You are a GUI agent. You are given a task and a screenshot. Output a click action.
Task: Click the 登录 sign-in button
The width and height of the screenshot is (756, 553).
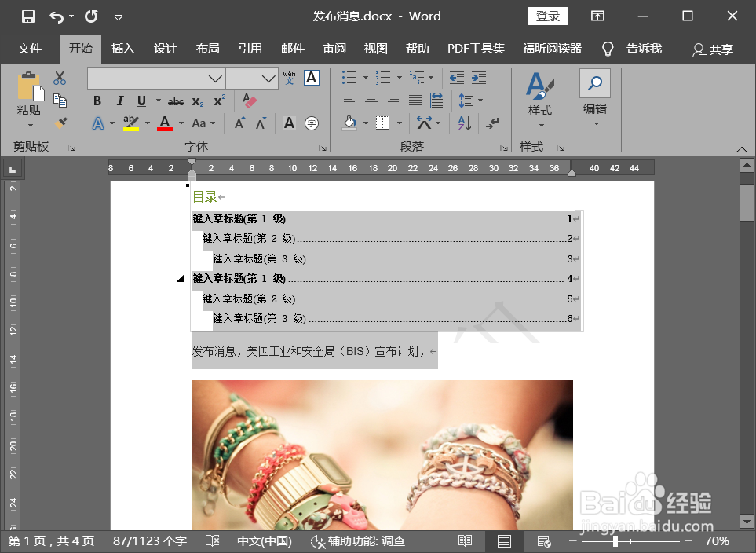pyautogui.click(x=548, y=16)
